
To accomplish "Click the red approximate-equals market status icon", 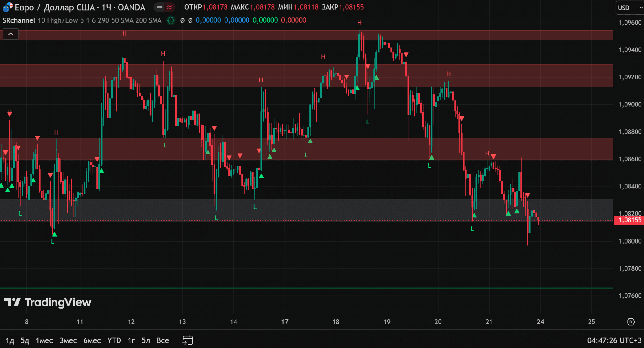I will (x=169, y=7).
